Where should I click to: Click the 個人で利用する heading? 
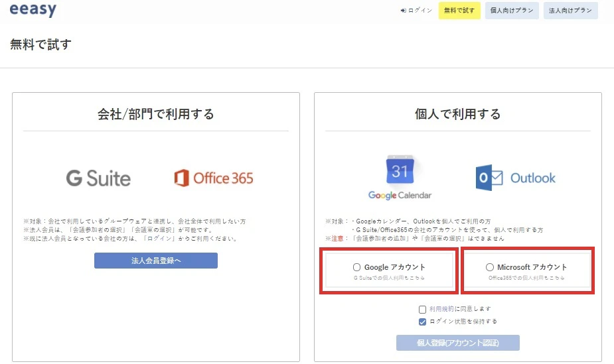click(x=457, y=114)
